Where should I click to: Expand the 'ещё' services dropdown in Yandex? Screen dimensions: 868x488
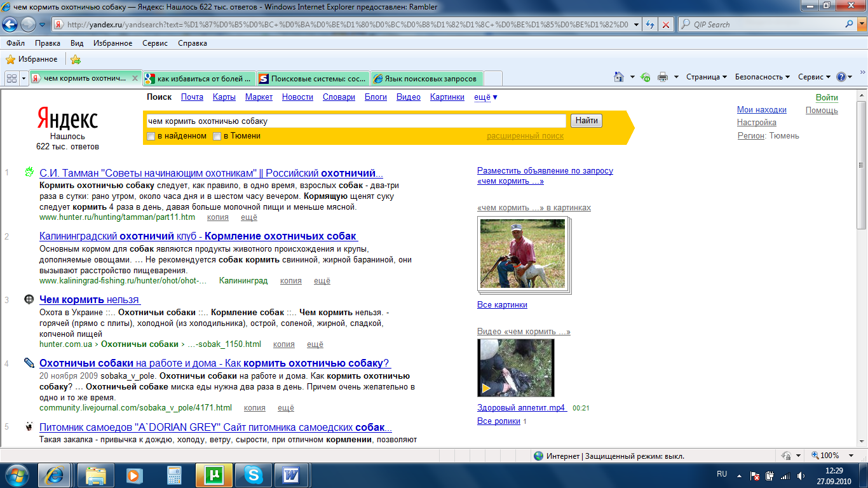(x=486, y=97)
